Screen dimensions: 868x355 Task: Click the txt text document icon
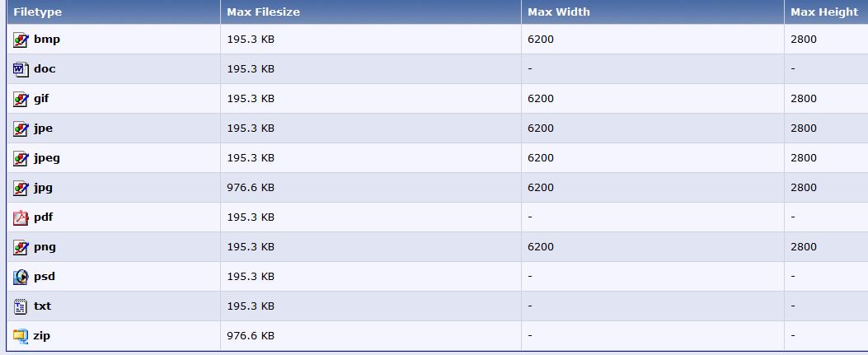pyautogui.click(x=21, y=306)
